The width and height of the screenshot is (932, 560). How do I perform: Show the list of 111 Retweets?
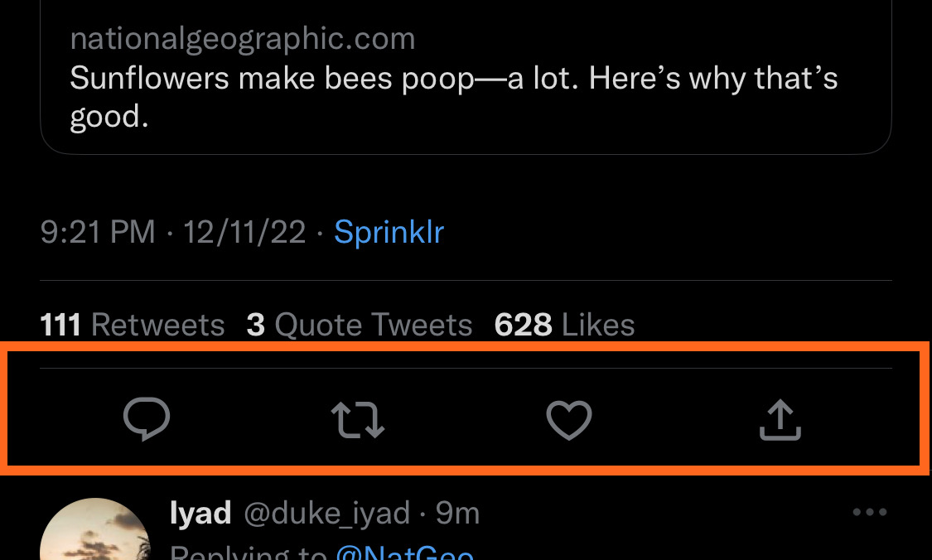(133, 325)
